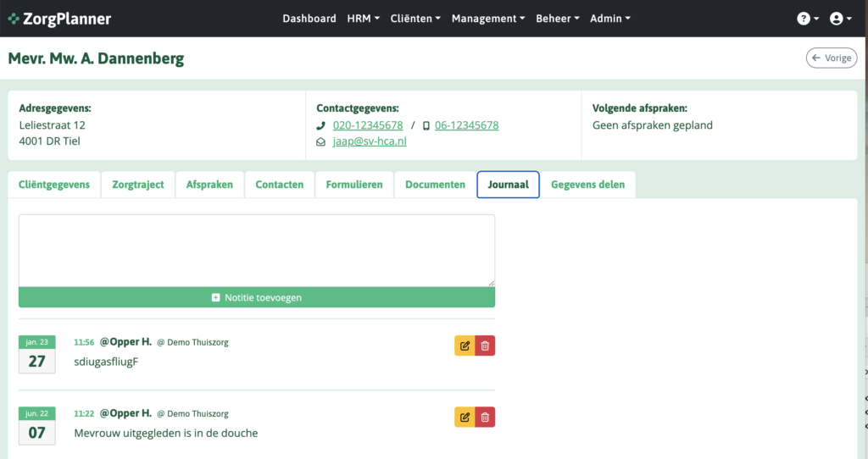Viewport: 868px width, 459px height.
Task: Switch to the Zorgtraject tab
Action: pos(138,185)
